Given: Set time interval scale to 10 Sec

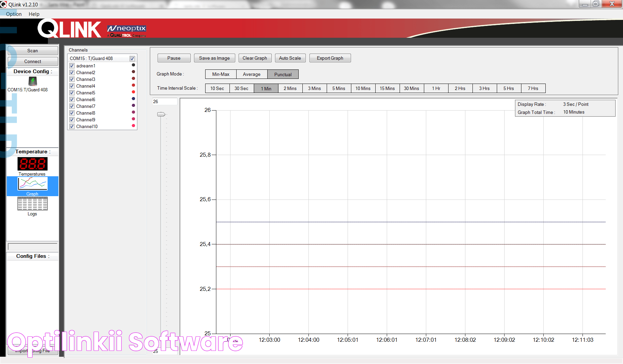Looking at the screenshot, I should pyautogui.click(x=217, y=88).
